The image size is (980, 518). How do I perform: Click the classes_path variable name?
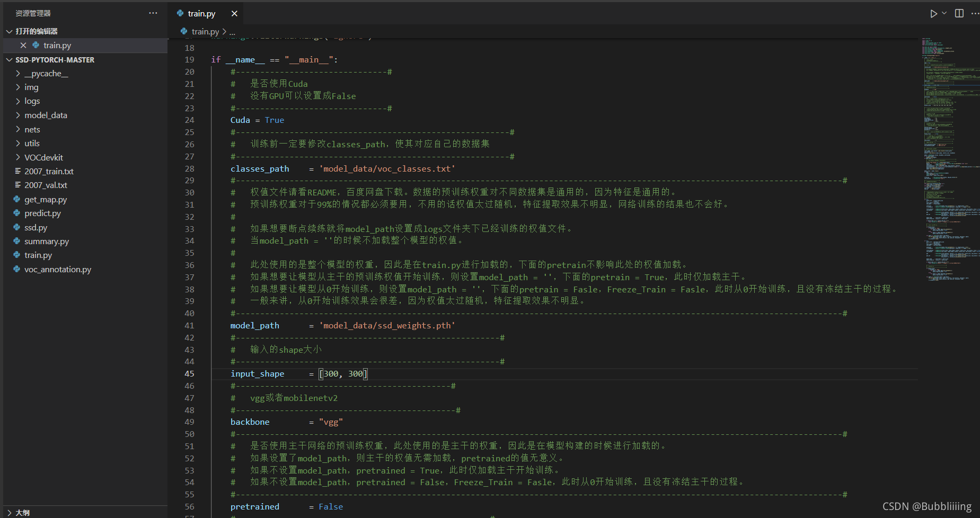point(260,169)
